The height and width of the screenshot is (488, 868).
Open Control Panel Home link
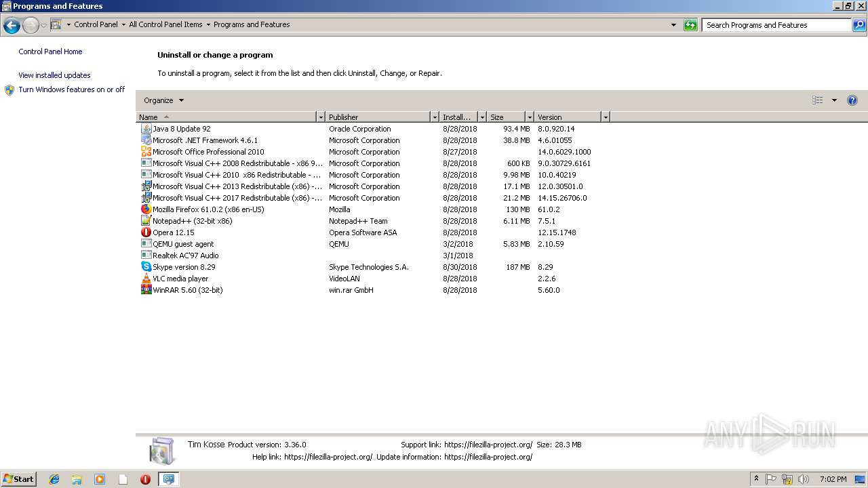[50, 52]
